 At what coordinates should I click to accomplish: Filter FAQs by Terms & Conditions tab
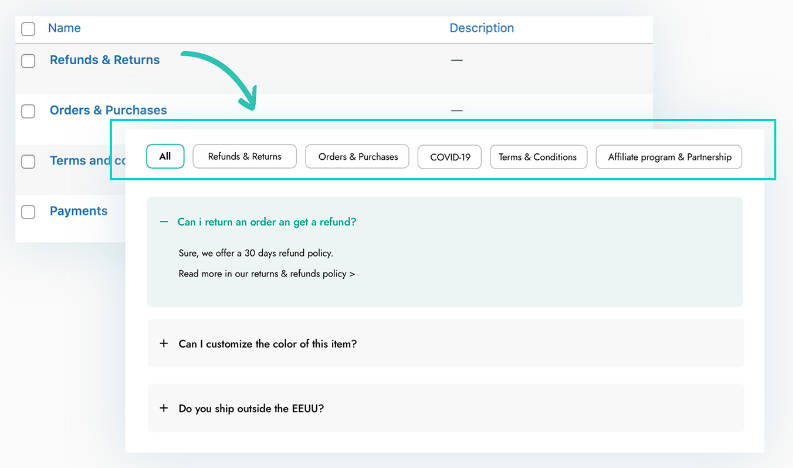tap(539, 157)
